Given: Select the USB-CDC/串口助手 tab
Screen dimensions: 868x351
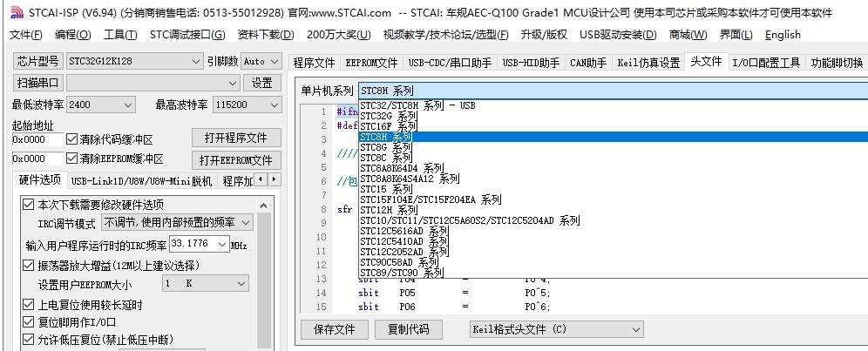Looking at the screenshot, I should tap(450, 63).
